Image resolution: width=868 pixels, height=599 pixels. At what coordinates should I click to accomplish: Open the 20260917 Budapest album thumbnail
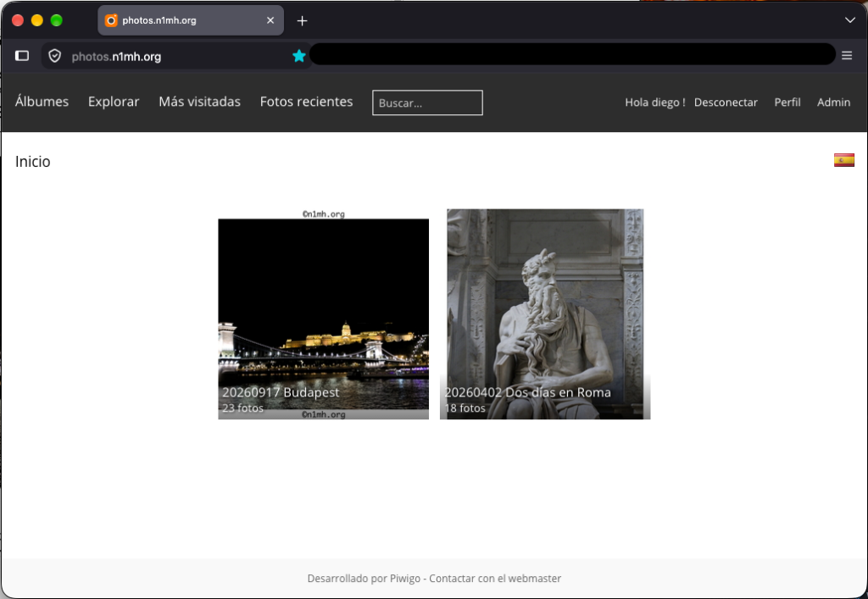[323, 314]
